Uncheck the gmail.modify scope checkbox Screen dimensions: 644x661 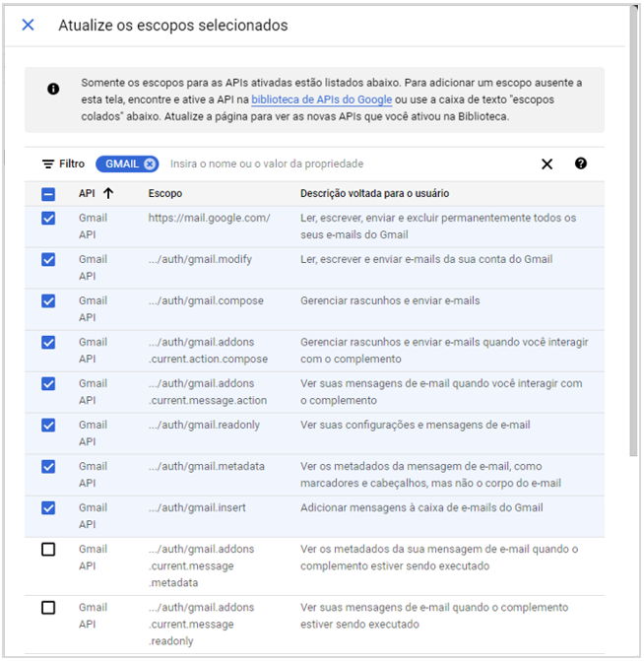tap(48, 260)
